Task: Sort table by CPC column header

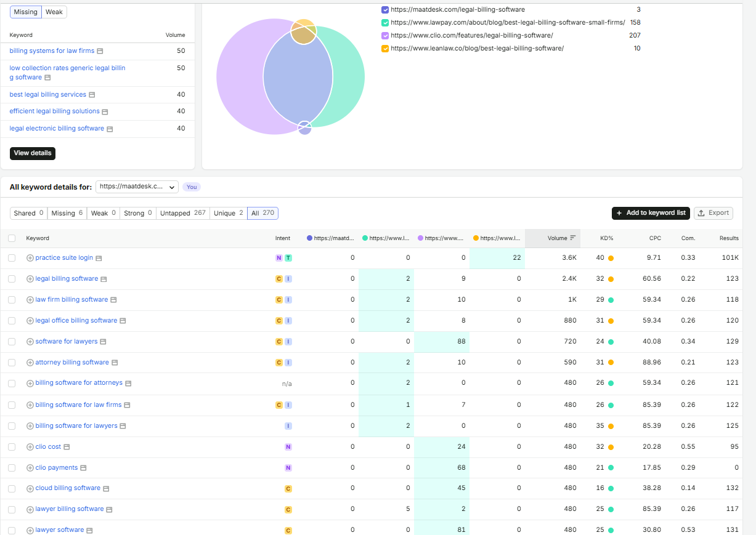Action: click(x=655, y=238)
